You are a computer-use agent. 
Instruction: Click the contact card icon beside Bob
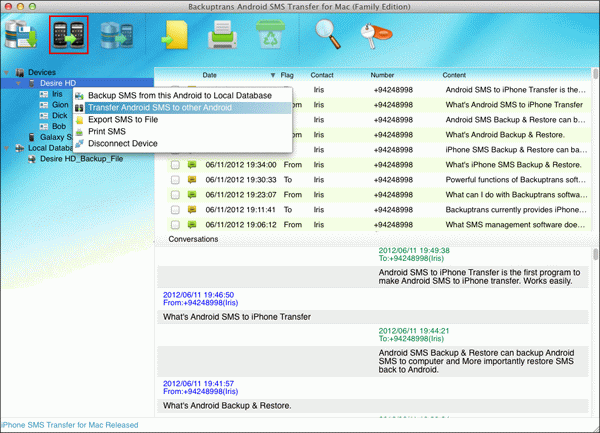pos(44,126)
